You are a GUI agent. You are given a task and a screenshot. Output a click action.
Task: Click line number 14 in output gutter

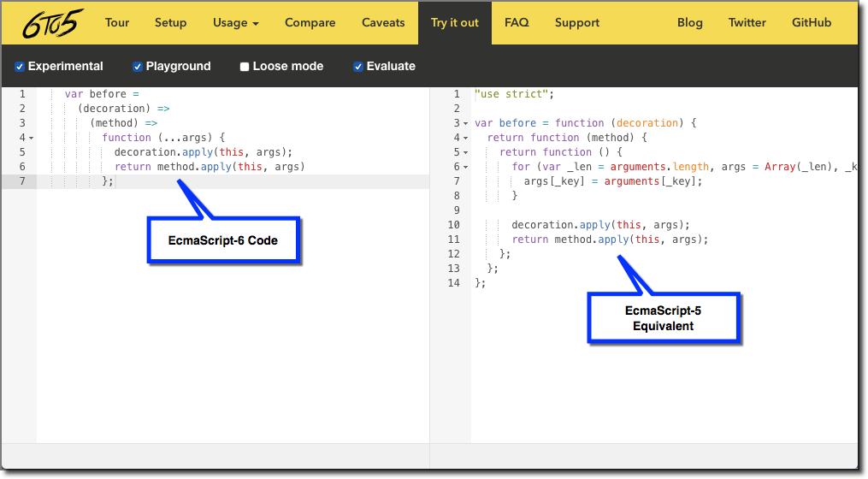453,283
